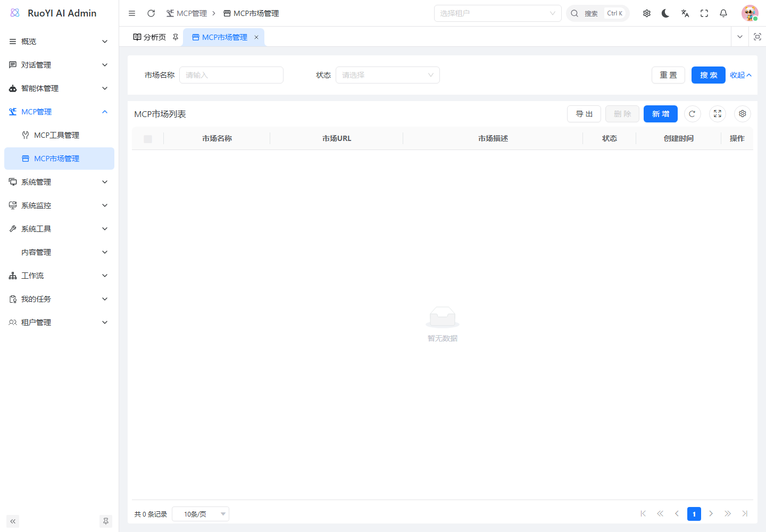This screenshot has width=766, height=532.
Task: Open the 选择租户 tenant dropdown
Action: 498,13
